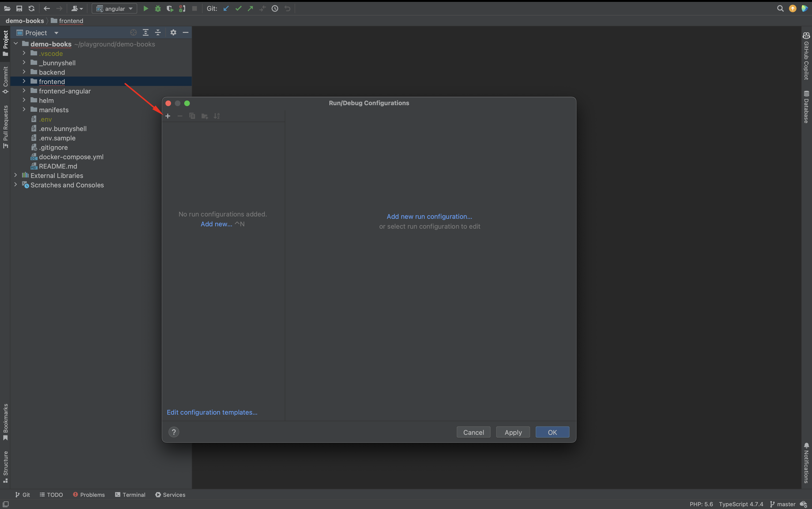
Task: Click the green Run triangle in toolbar
Action: click(x=146, y=9)
